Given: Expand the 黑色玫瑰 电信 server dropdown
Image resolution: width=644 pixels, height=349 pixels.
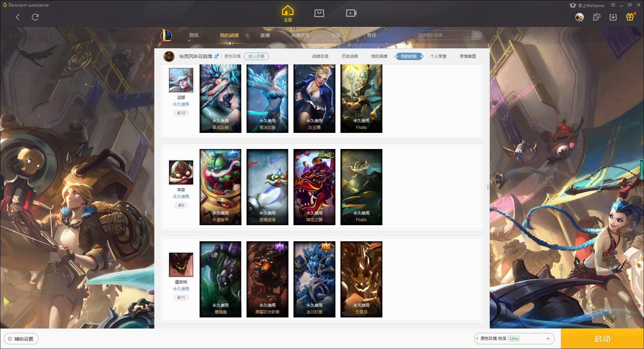Looking at the screenshot, I should coord(514,339).
